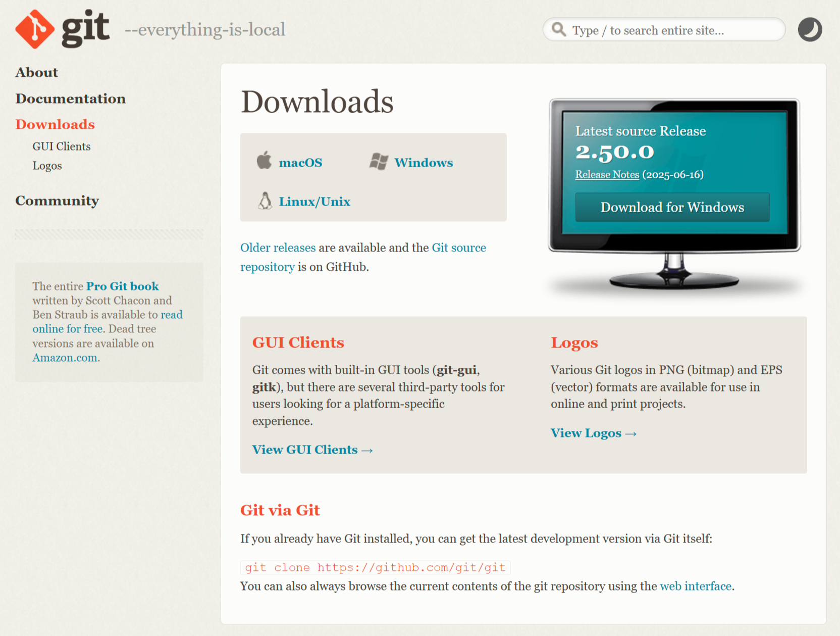Open Documentation in the sidebar
The height and width of the screenshot is (636, 840).
click(x=71, y=99)
